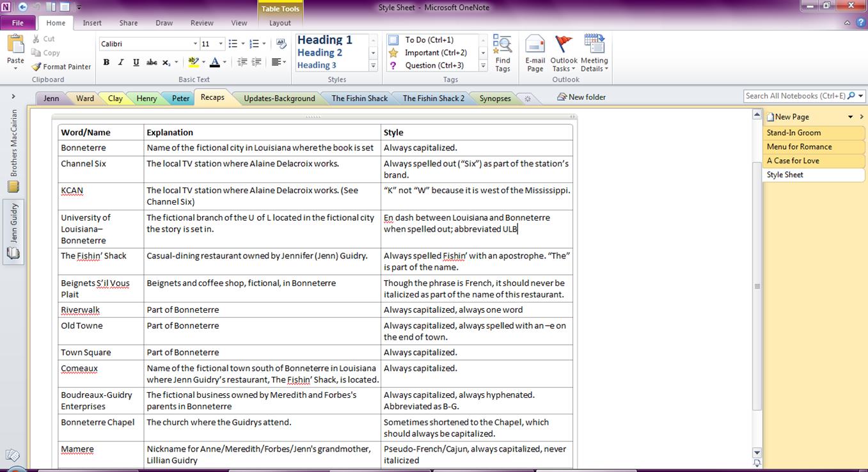Click the New folder button
The image size is (868, 472).
pos(581,97)
